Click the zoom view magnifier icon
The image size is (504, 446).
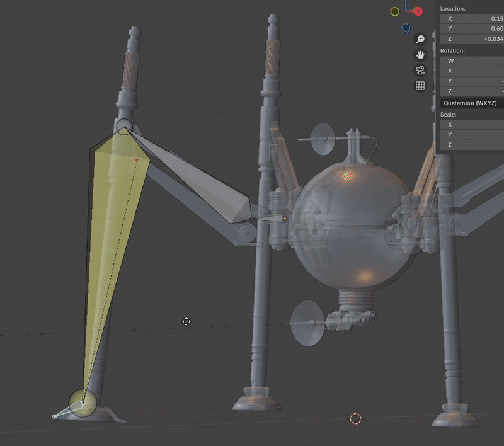coord(420,39)
